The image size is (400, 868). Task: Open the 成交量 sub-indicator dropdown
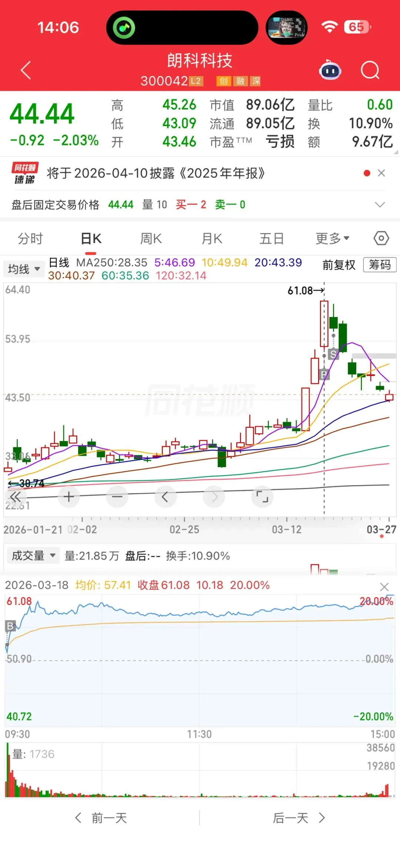click(33, 556)
